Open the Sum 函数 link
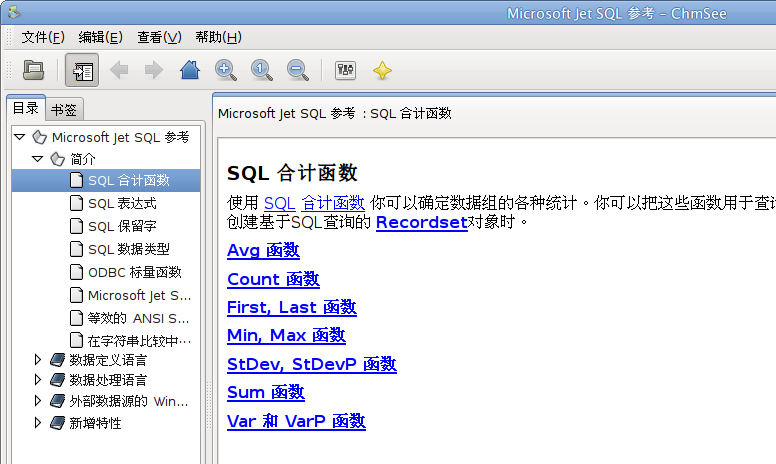The image size is (776, 464). coord(266,393)
